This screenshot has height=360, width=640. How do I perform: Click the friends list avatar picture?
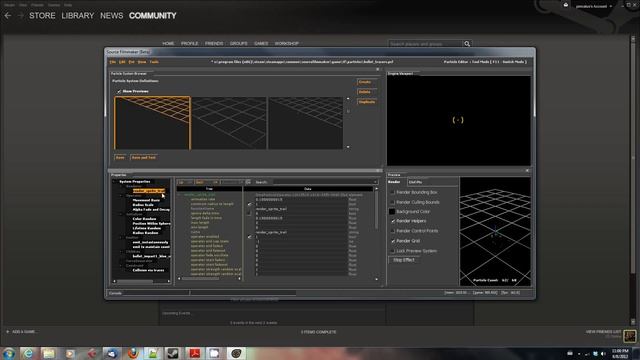[630, 336]
